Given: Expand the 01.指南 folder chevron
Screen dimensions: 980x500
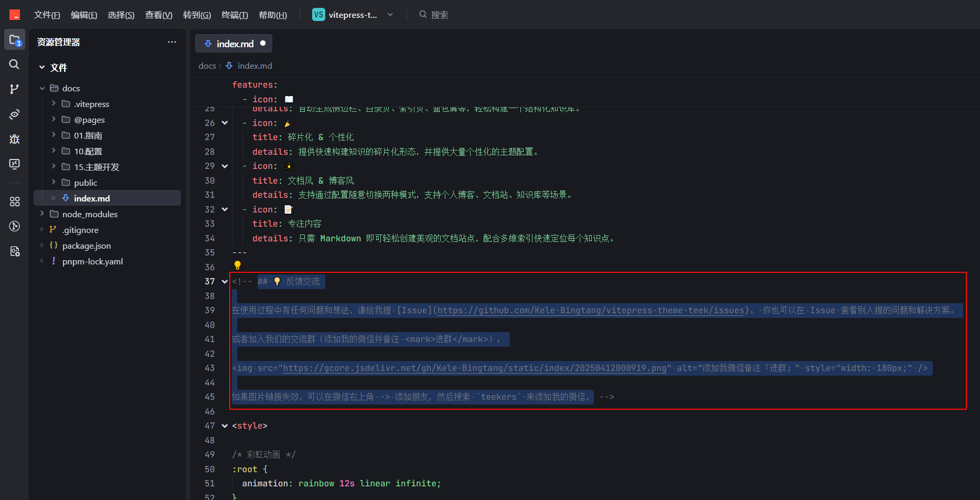Looking at the screenshot, I should click(54, 135).
